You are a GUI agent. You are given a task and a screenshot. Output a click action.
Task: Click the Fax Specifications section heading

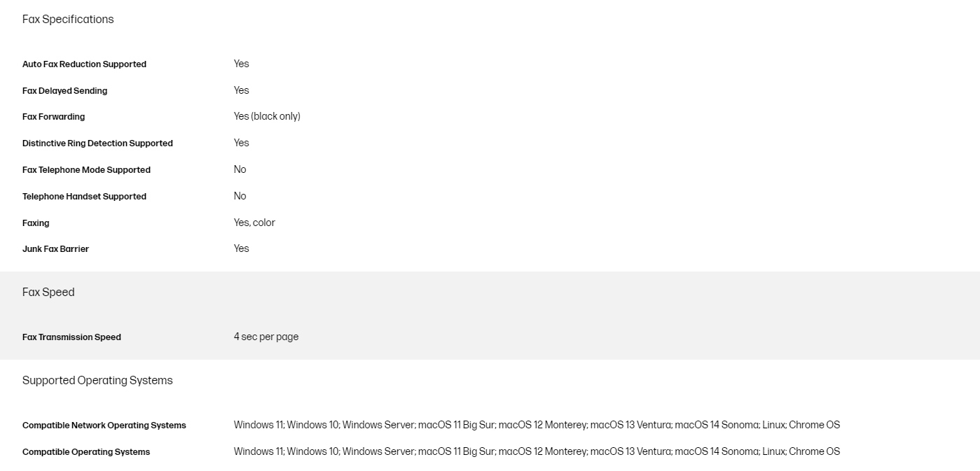68,20
